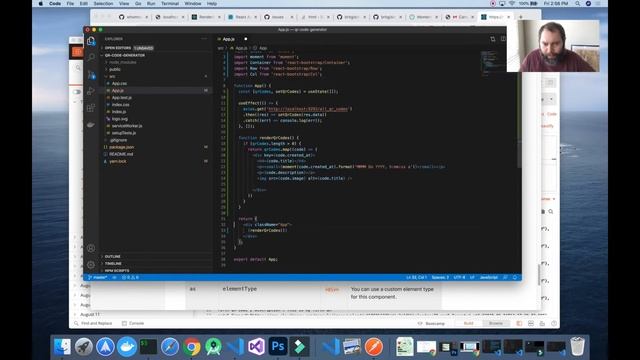640x360 pixels.
Task: Switch to Build in Postman footer
Action: pyautogui.click(x=469, y=323)
